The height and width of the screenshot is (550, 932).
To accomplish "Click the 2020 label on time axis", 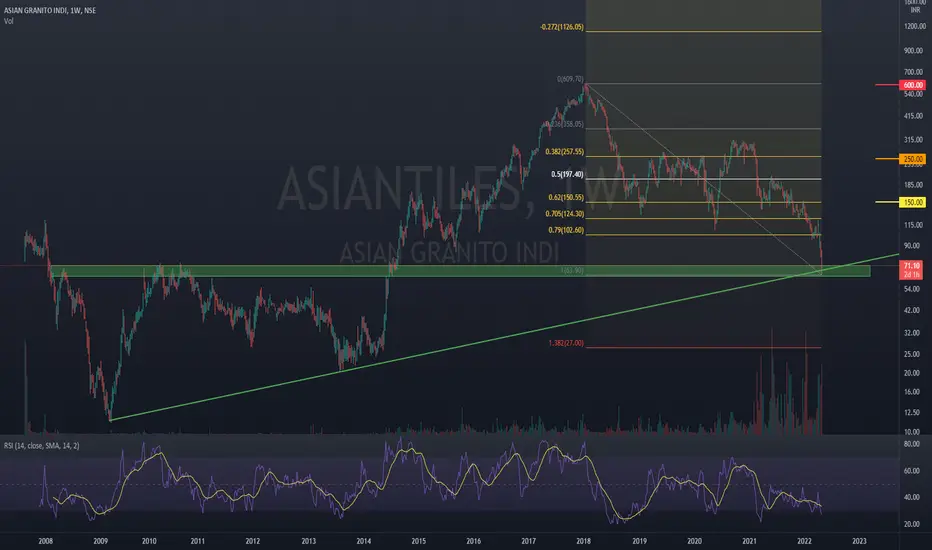I will pyautogui.click(x=694, y=541).
